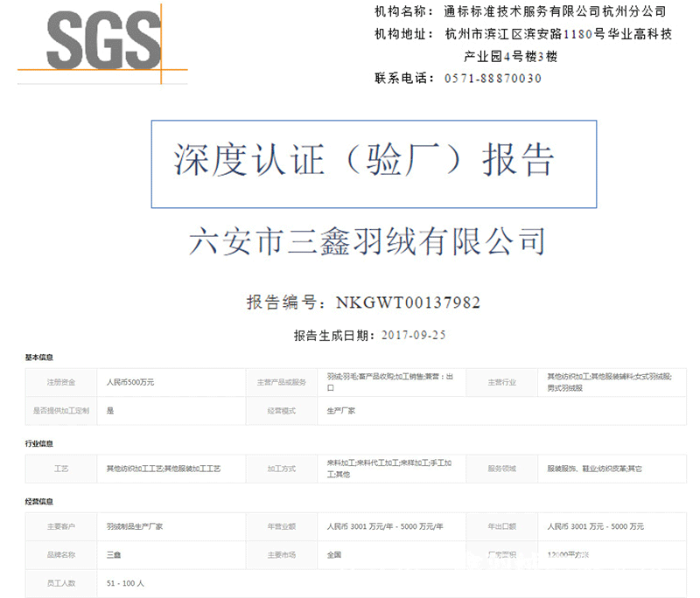Click the 服务领域 label cell
700x598 pixels.
501,469
